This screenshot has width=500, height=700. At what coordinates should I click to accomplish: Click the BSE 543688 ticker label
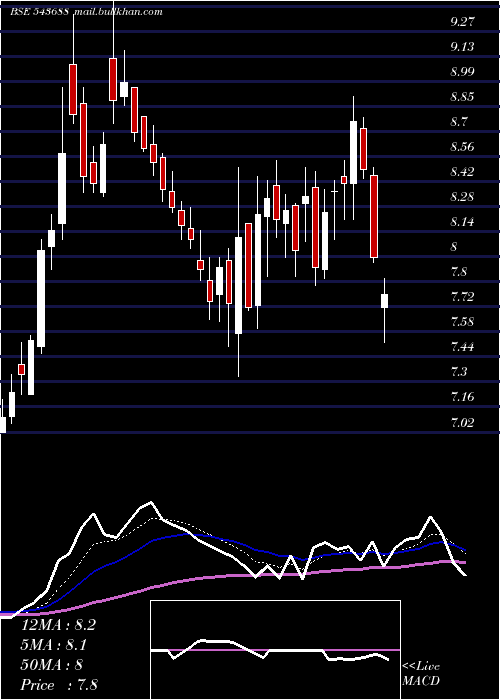(x=39, y=12)
